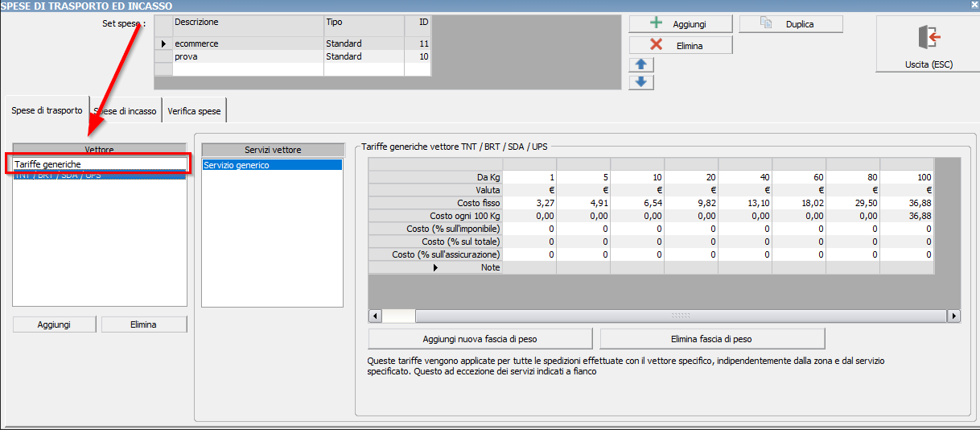
Task: Click the Costo fisso cell 3,27
Action: (529, 202)
